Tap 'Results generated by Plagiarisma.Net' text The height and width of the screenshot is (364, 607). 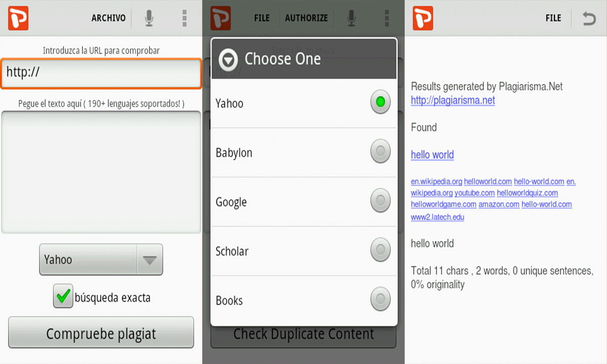click(x=487, y=86)
